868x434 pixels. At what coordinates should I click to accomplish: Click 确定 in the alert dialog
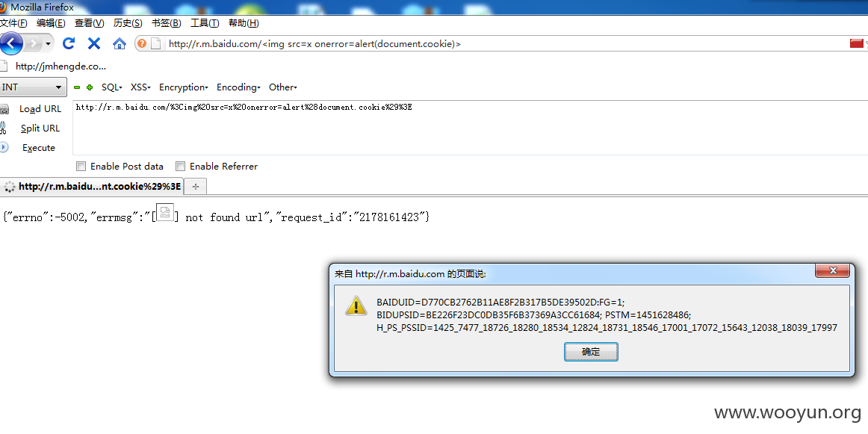point(591,352)
